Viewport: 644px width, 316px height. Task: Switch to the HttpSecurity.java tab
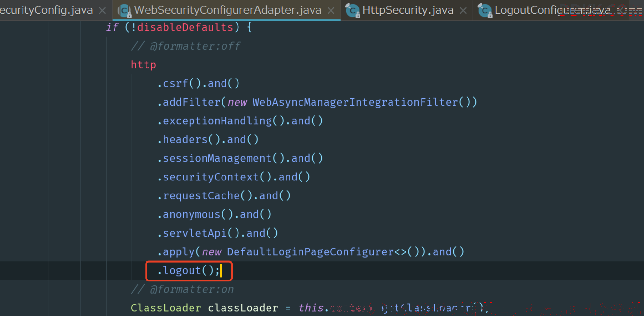coord(408,10)
